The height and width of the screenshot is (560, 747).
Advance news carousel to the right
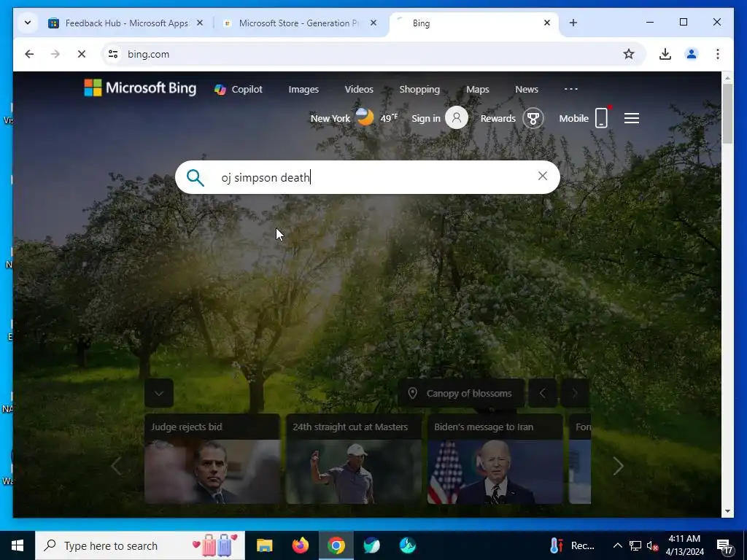point(618,466)
